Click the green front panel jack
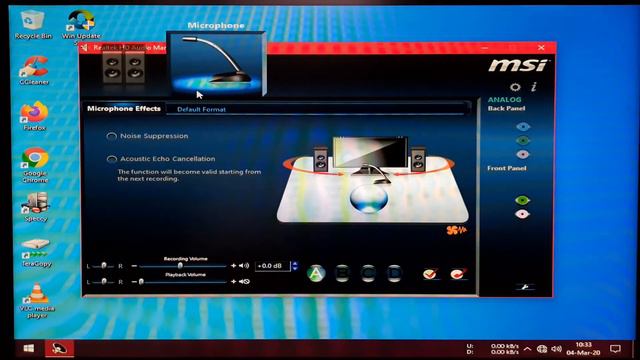The image size is (640, 360). click(x=522, y=200)
